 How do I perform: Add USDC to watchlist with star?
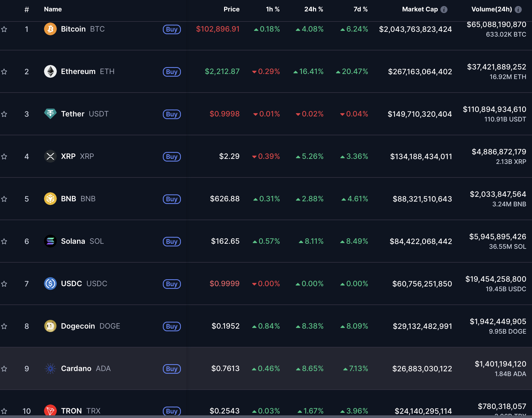coord(4,284)
